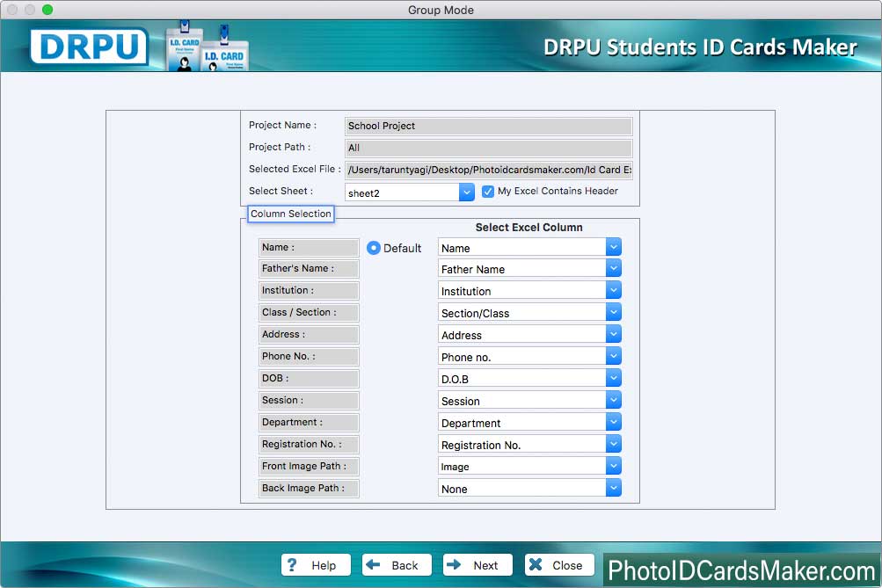
Task: Click the DRPU Students ID Cards Maker title
Action: (x=700, y=47)
